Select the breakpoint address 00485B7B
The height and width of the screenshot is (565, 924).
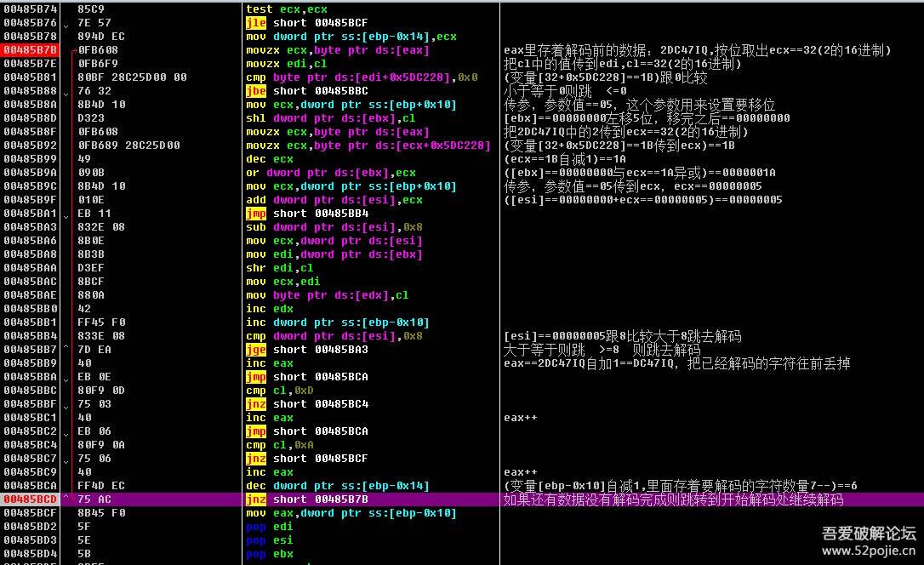[30, 50]
